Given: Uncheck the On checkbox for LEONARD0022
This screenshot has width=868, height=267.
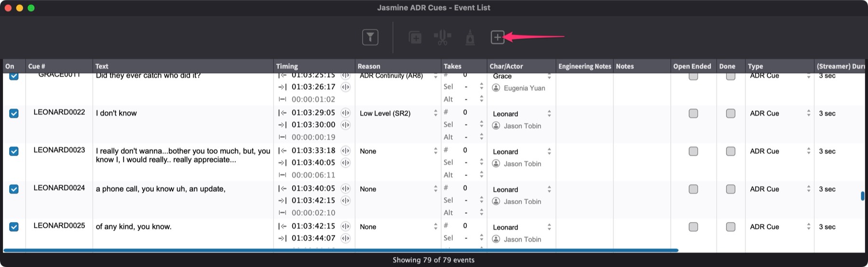Looking at the screenshot, I should [14, 113].
